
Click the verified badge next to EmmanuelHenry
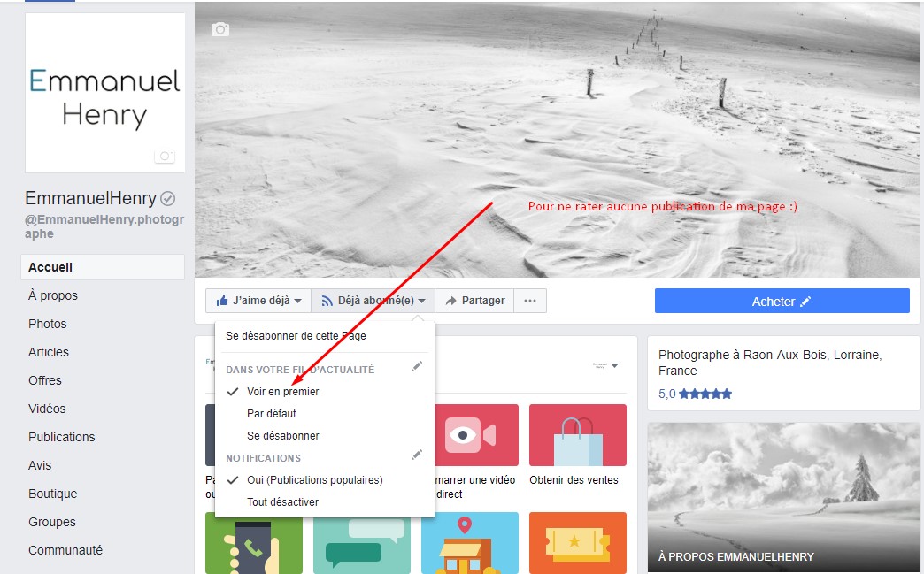coord(168,199)
